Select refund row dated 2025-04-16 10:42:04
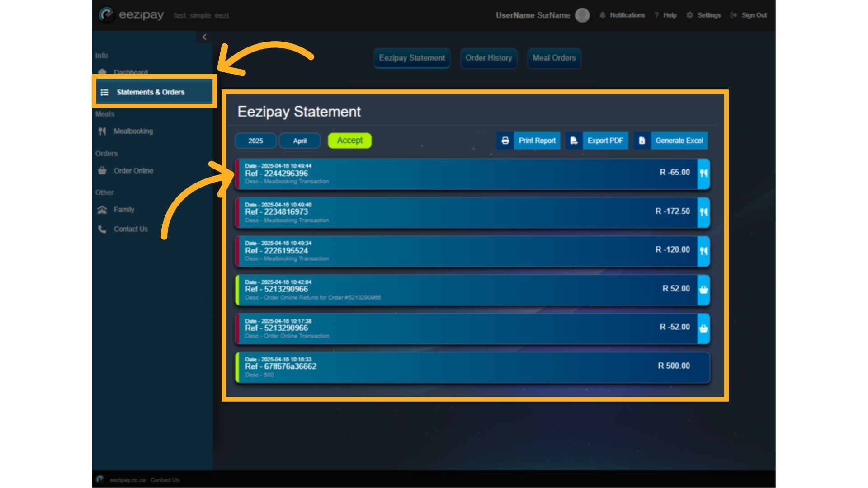This screenshot has width=868, height=488. point(472,290)
